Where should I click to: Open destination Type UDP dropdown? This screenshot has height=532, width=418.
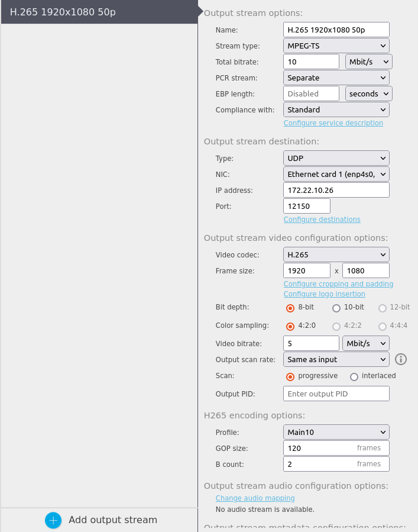(x=336, y=158)
